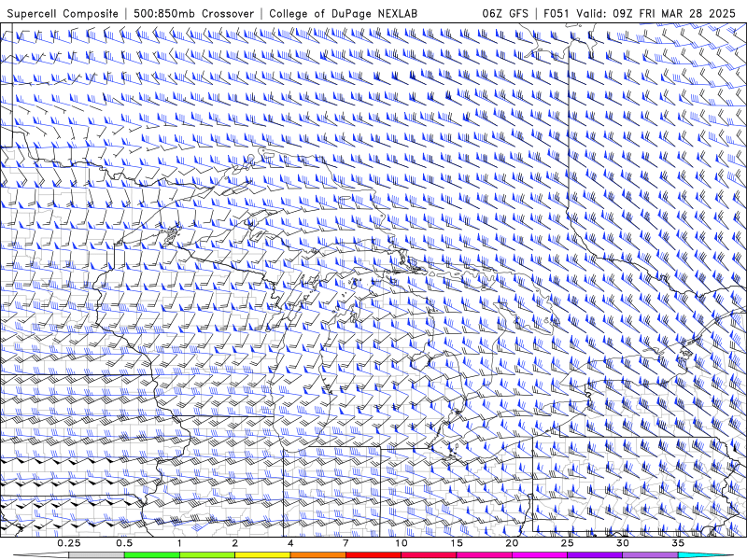
Task: Pick the crimson 10–15 colorbar segment
Action: click(x=429, y=555)
